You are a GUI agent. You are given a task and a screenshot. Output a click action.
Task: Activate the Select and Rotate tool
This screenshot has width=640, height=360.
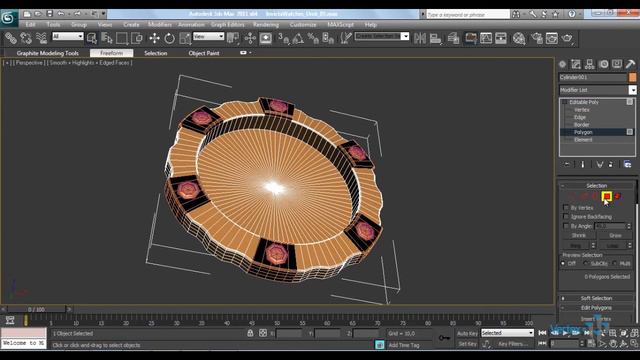pyautogui.click(x=169, y=38)
